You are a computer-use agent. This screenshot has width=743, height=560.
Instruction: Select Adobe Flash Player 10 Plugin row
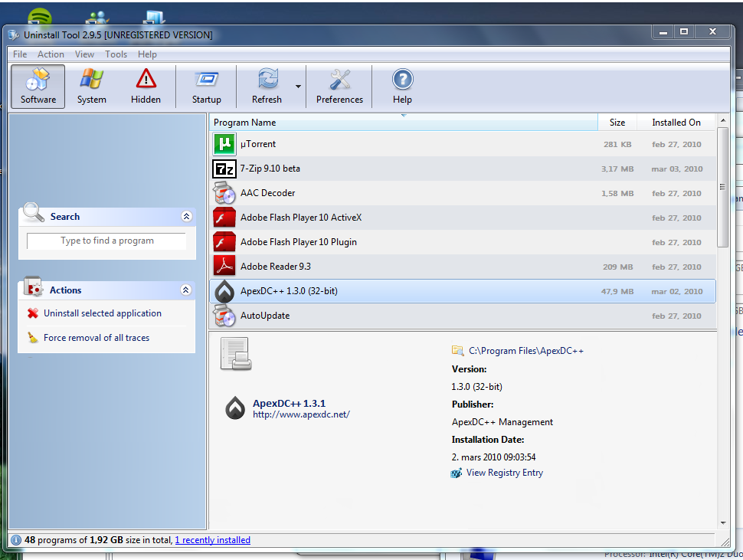(x=463, y=242)
